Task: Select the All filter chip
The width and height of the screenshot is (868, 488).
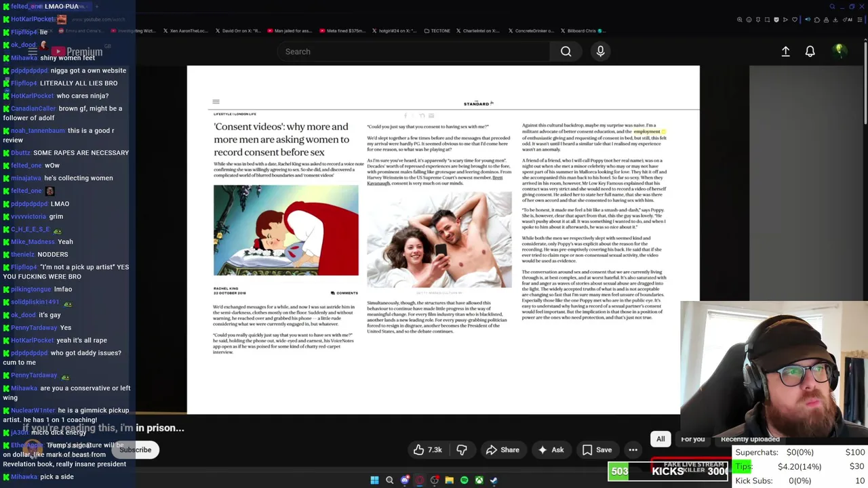Action: [x=660, y=439]
